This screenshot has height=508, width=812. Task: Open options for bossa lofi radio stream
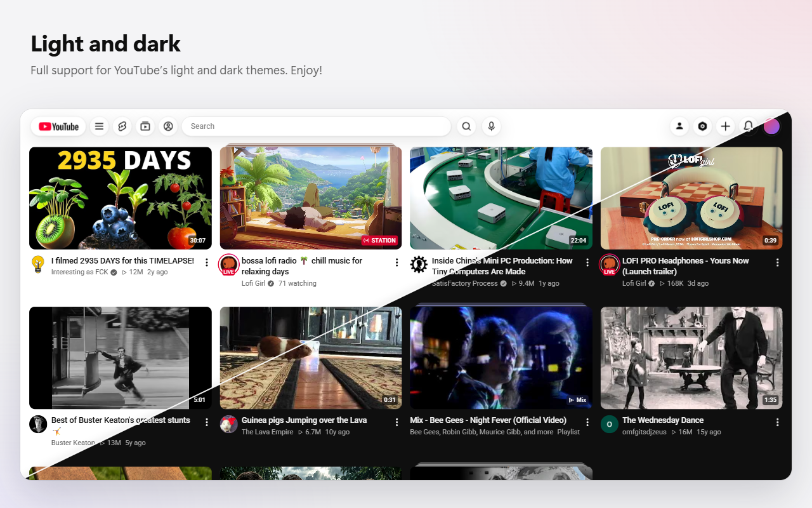(x=396, y=262)
